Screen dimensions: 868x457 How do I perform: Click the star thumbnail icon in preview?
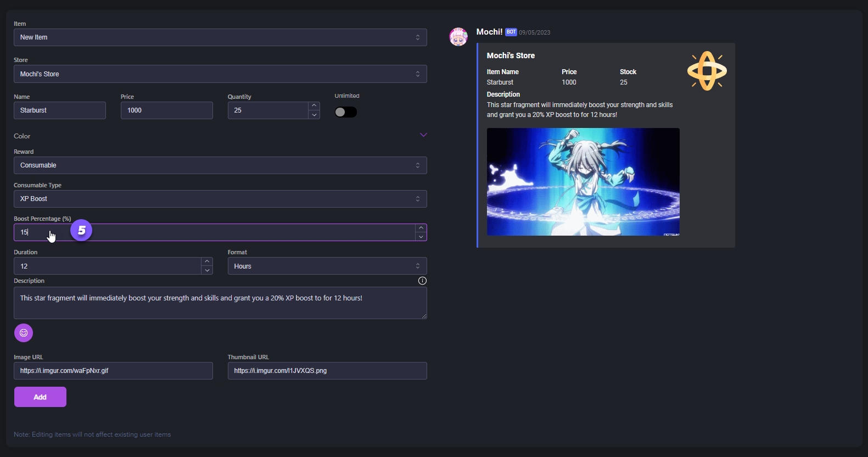(x=707, y=71)
